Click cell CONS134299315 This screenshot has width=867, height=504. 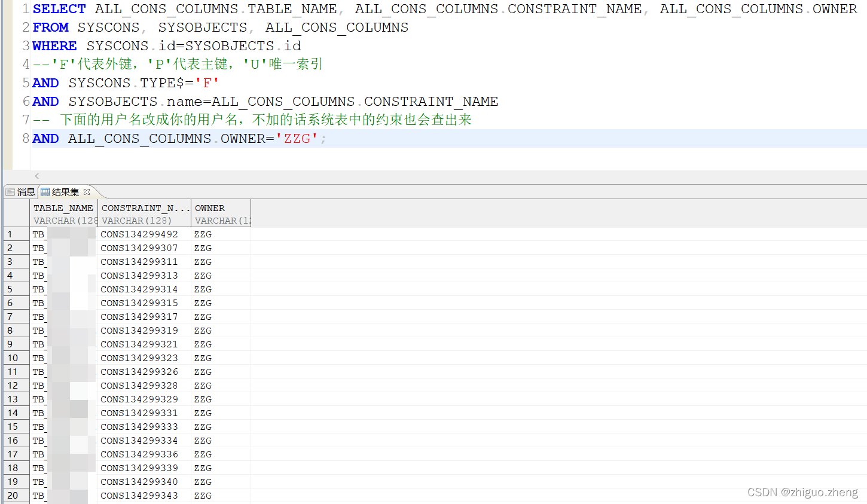[144, 303]
